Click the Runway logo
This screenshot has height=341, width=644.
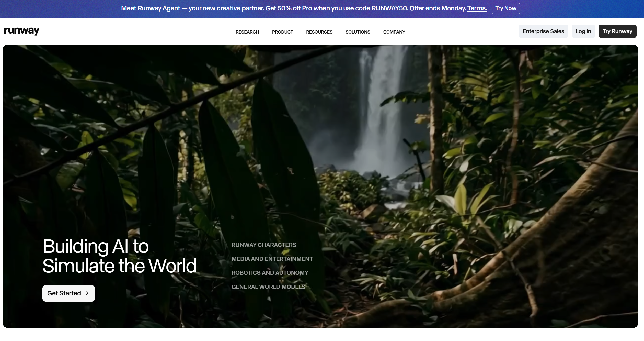(x=22, y=31)
